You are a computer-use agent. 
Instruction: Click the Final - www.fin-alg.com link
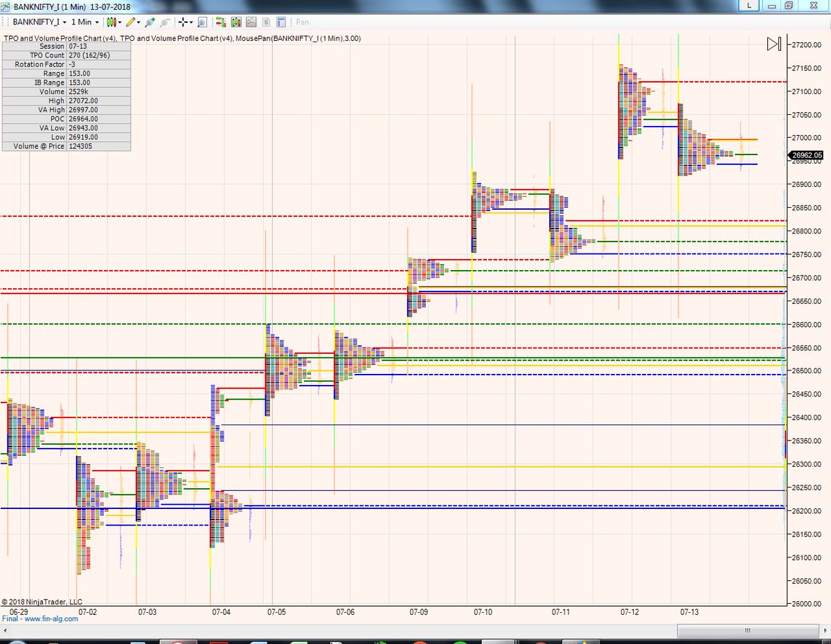(40, 619)
